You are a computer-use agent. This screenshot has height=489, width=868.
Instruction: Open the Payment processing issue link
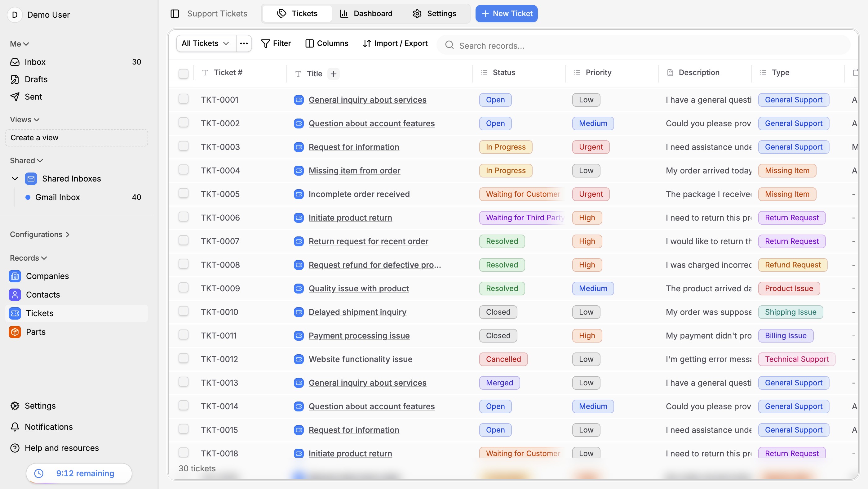359,335
